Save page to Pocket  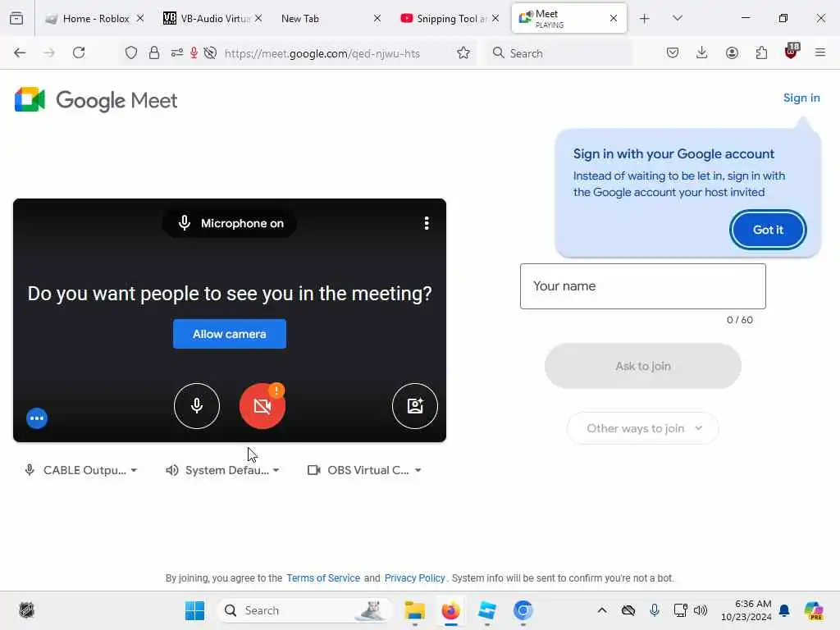673,52
